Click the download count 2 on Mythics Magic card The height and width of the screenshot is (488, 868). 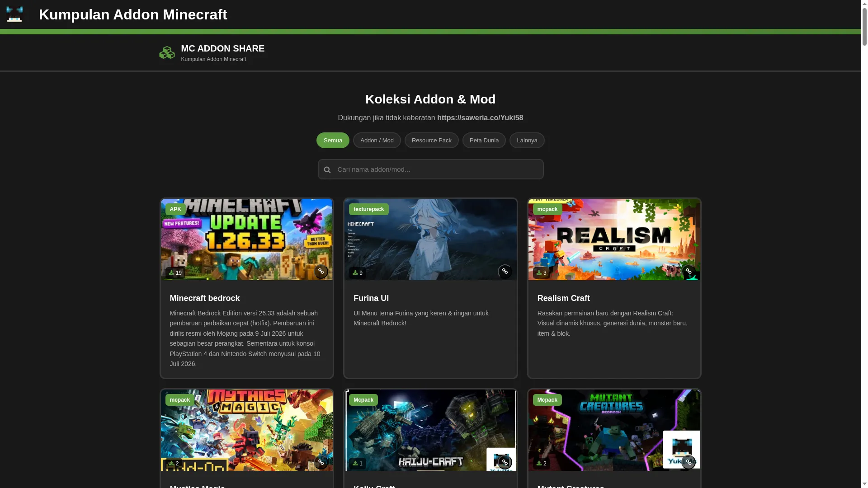tap(174, 464)
